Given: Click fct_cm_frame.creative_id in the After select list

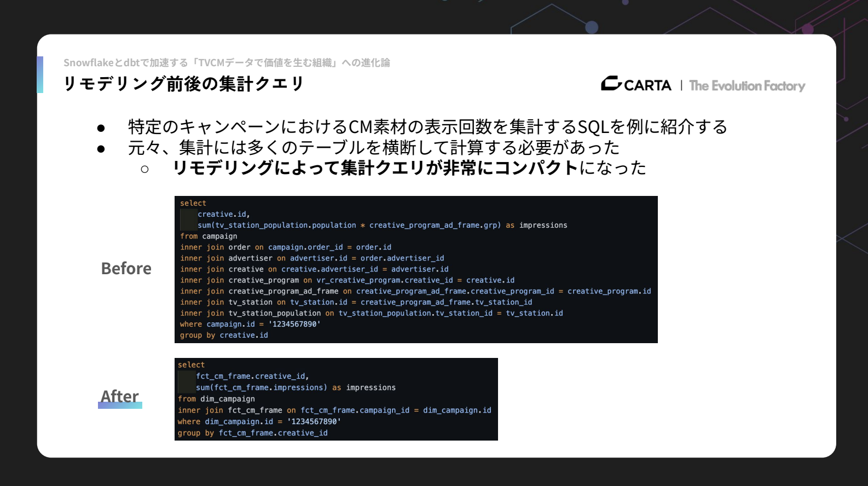Looking at the screenshot, I should point(252,376).
